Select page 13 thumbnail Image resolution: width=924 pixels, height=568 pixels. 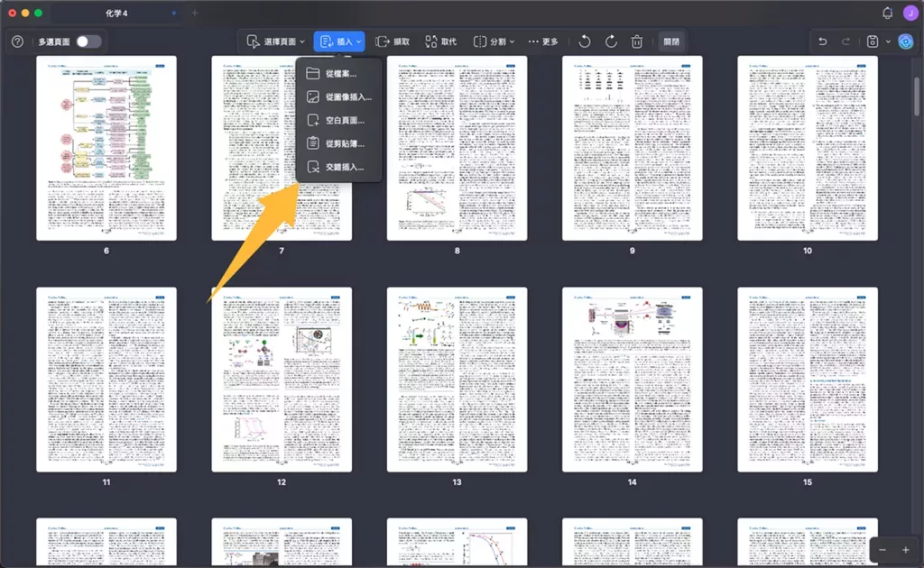457,380
